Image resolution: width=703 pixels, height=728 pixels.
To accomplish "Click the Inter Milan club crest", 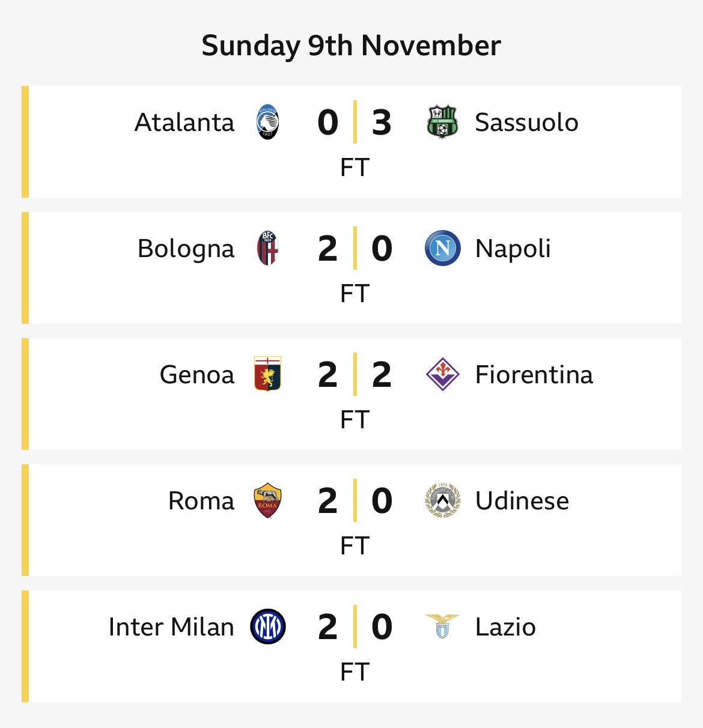I will click(x=267, y=626).
